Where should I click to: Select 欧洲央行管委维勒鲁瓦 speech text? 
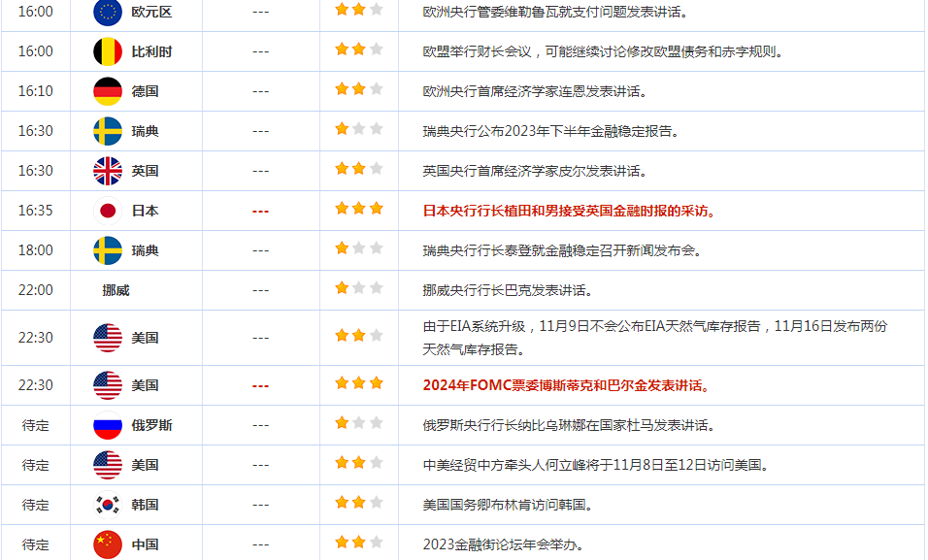point(556,12)
